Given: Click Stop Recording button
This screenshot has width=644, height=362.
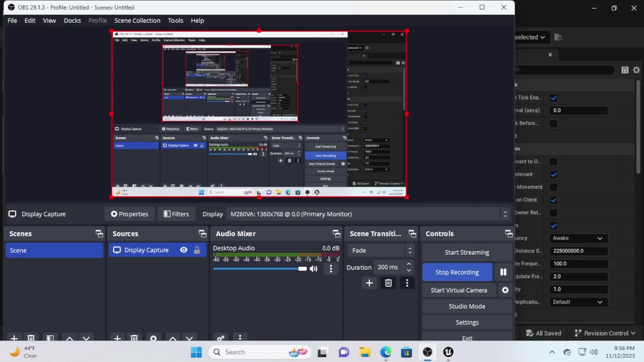Looking at the screenshot, I should click(457, 272).
